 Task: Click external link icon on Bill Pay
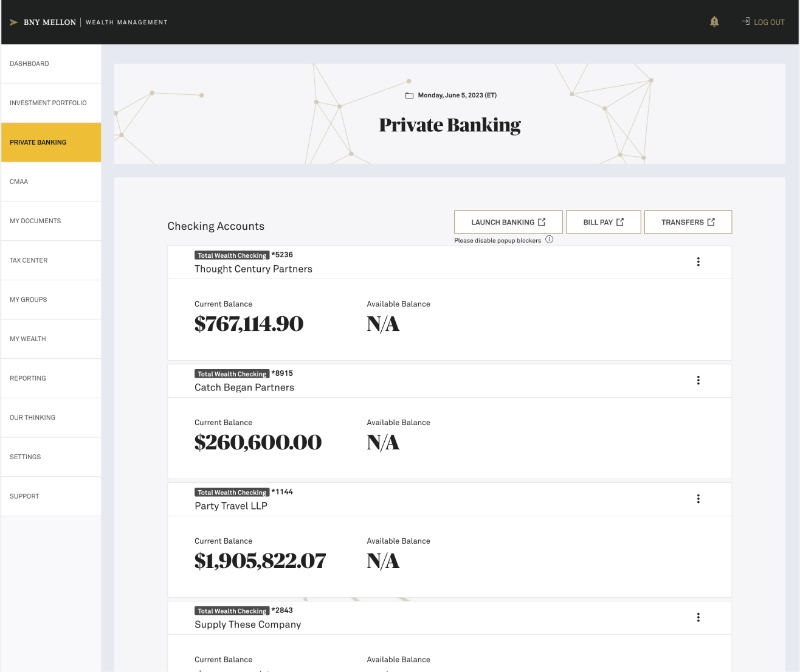tap(620, 222)
